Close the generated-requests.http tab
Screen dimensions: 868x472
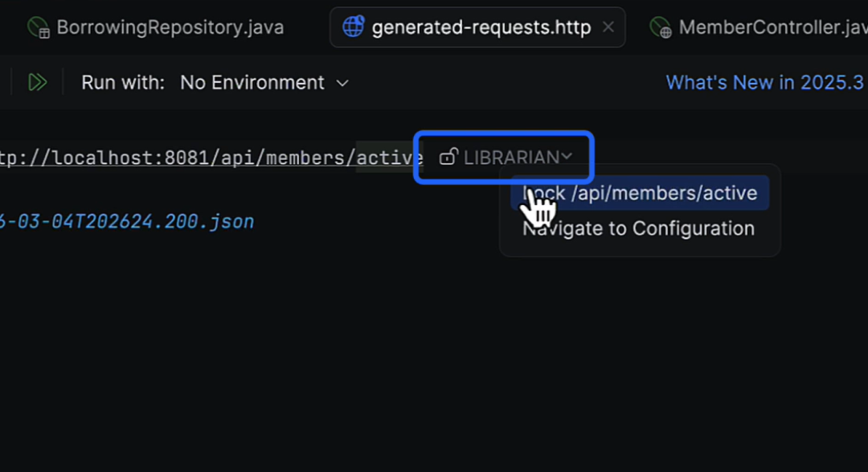click(x=608, y=27)
